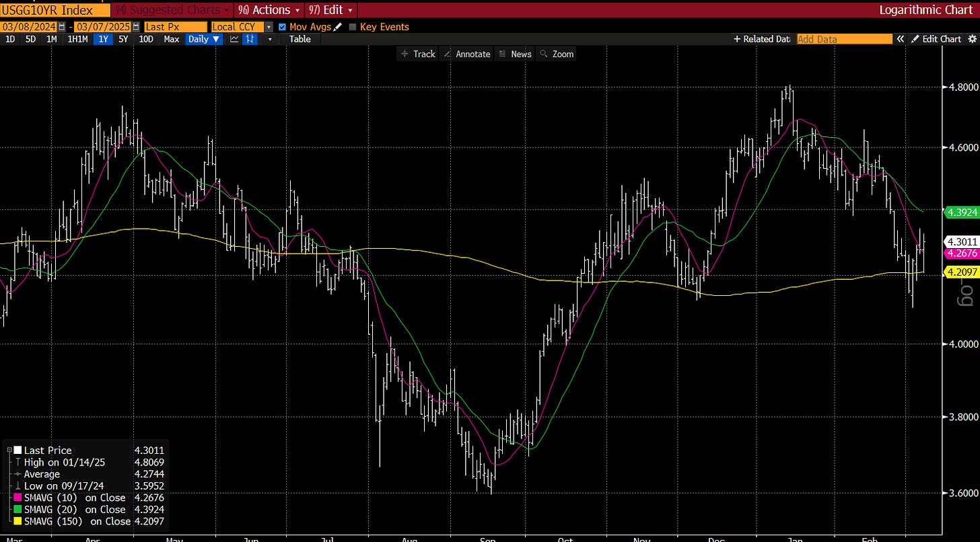980x542 pixels.
Task: Switch to the line chart style icon
Action: click(x=234, y=39)
